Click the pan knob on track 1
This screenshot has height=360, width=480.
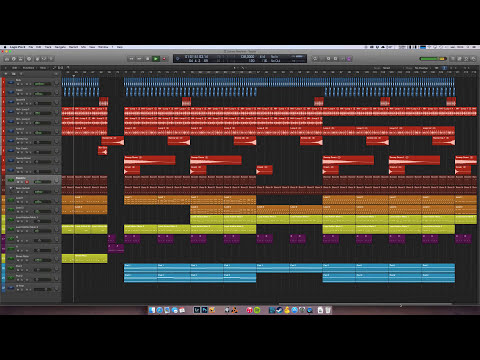point(56,83)
